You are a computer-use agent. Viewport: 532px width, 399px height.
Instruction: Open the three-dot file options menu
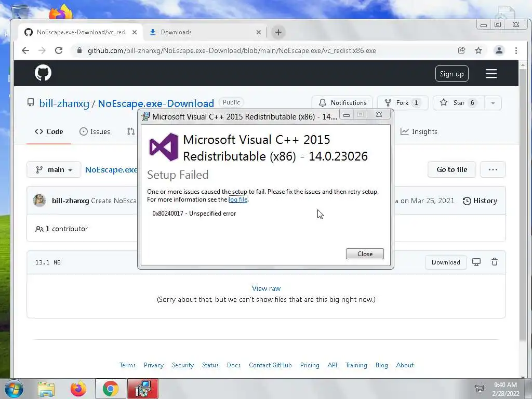point(493,169)
